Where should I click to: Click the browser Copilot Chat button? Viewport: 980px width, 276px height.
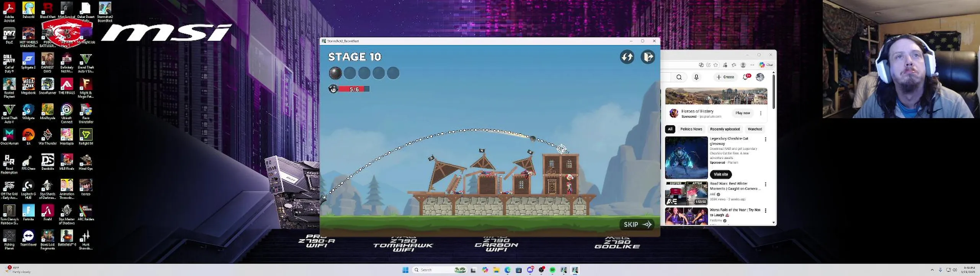tap(766, 65)
